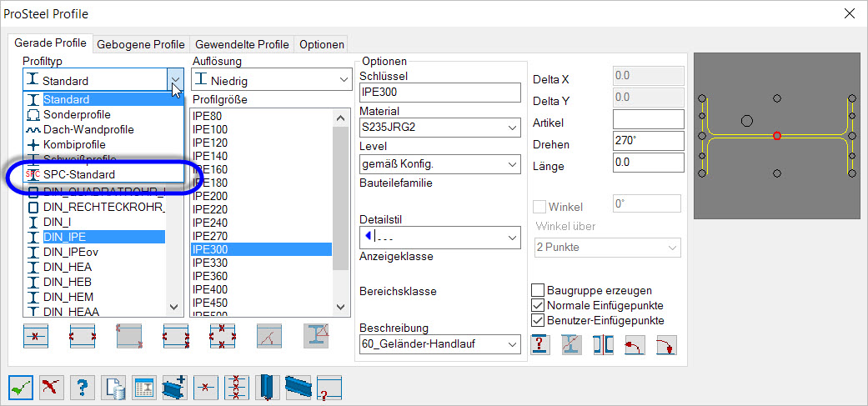This screenshot has height=406, width=868.
Task: Select DIN_I profile type
Action: pos(95,223)
